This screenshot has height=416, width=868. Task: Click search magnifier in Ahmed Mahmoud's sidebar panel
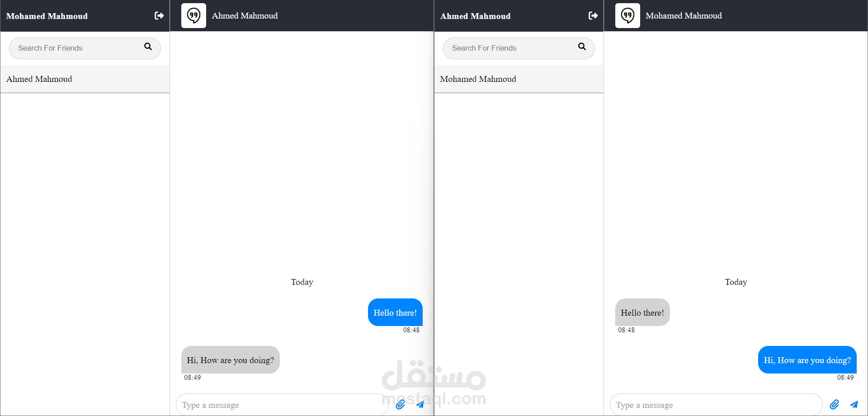pyautogui.click(x=582, y=47)
